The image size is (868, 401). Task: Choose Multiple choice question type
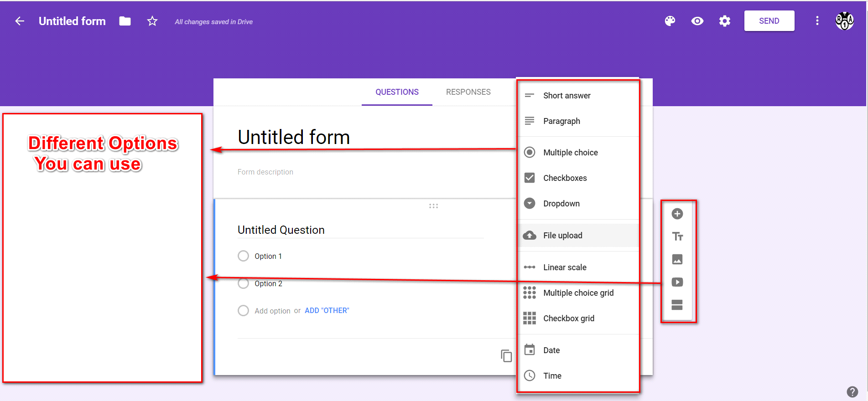tap(578, 153)
